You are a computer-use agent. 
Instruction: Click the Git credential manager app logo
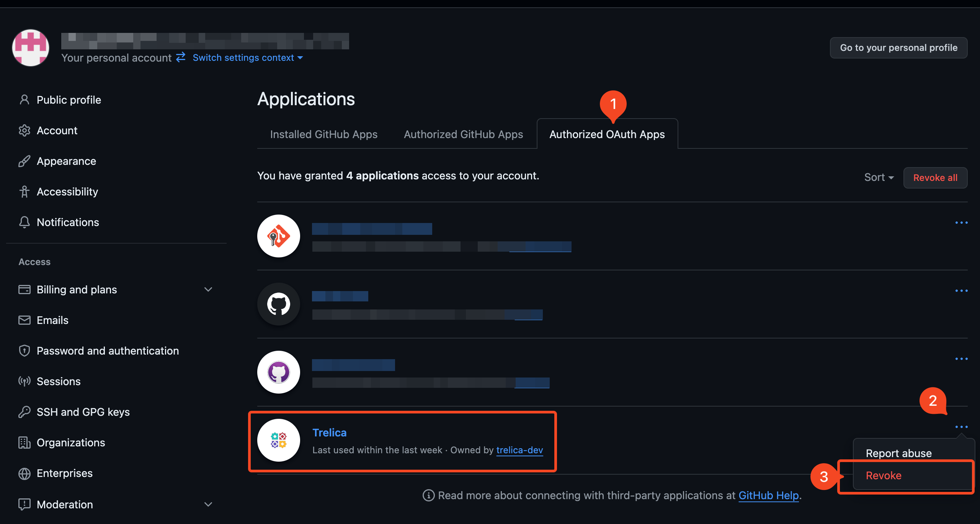[x=279, y=236]
